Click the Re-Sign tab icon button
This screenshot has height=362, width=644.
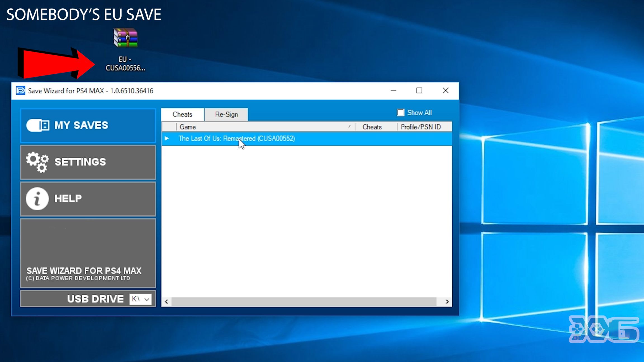(x=226, y=115)
